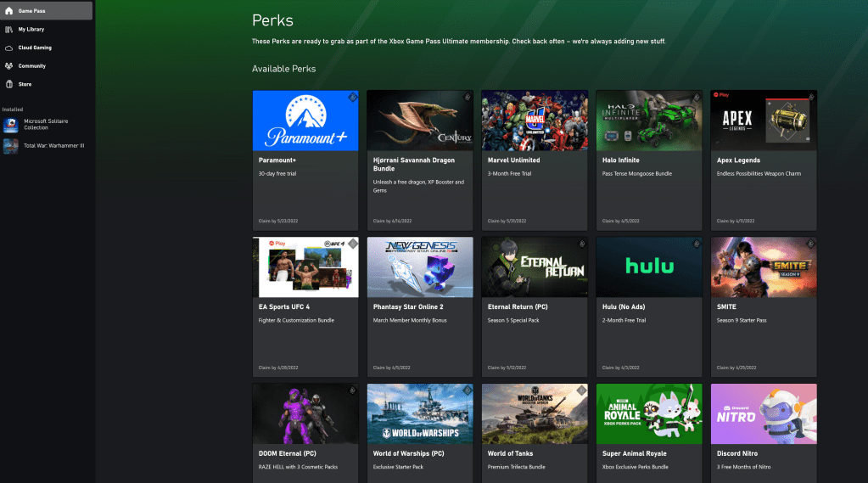Click the perk badge on Paramount+ card
The width and height of the screenshot is (868, 483).
tap(353, 98)
